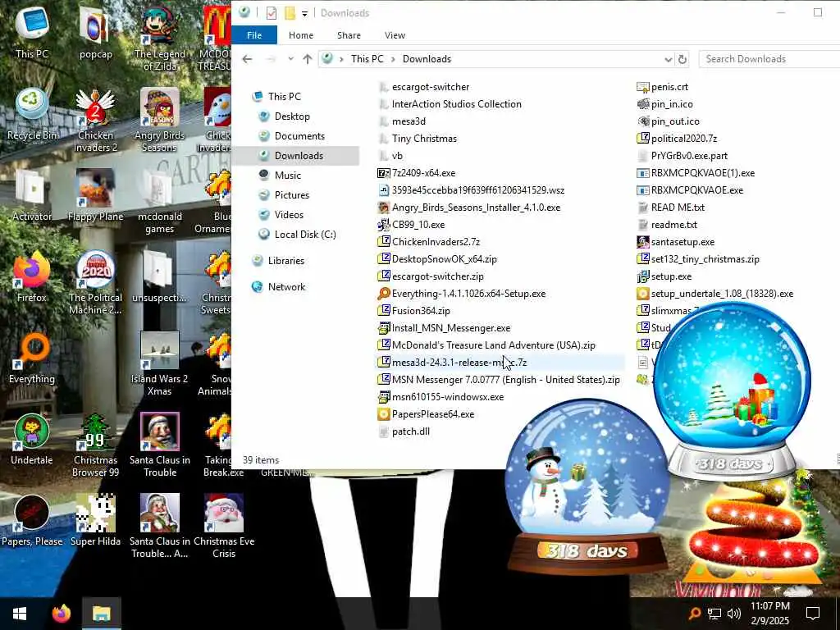
Task: Select santasetup.exe file
Action: click(x=682, y=242)
